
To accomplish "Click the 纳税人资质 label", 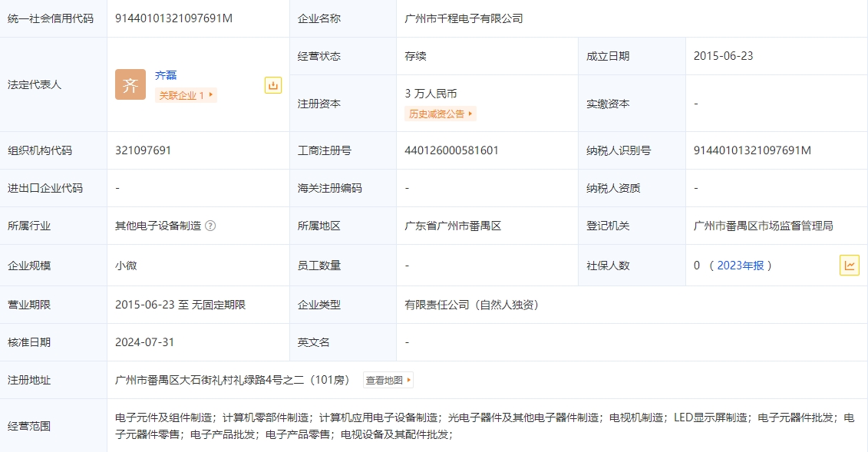I will tap(613, 188).
